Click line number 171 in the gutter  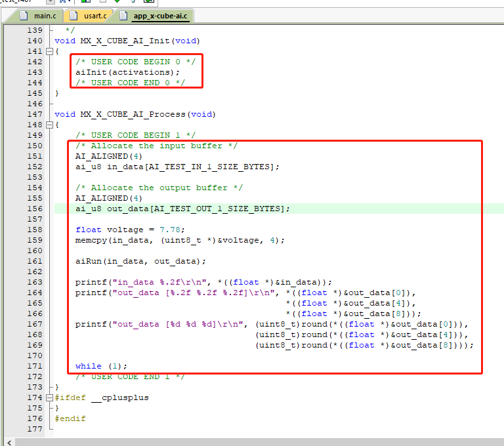(x=35, y=366)
